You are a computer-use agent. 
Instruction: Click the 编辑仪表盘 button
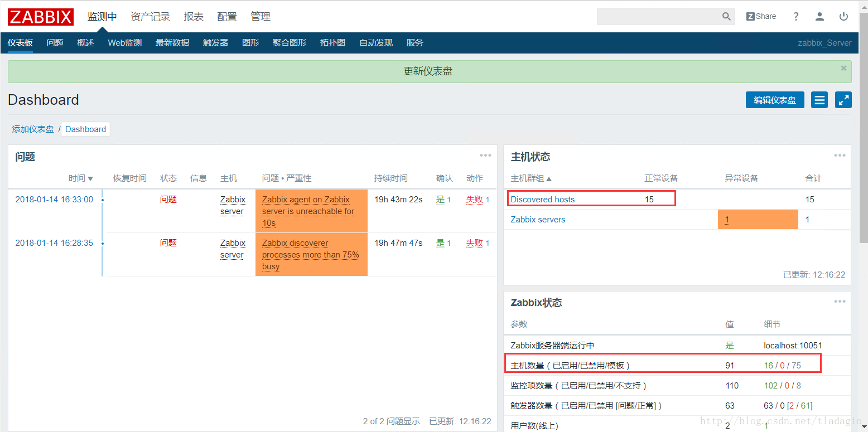point(775,100)
